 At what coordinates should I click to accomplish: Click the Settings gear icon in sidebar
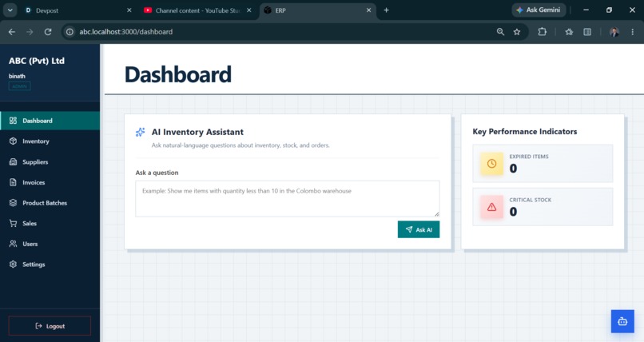(13, 264)
